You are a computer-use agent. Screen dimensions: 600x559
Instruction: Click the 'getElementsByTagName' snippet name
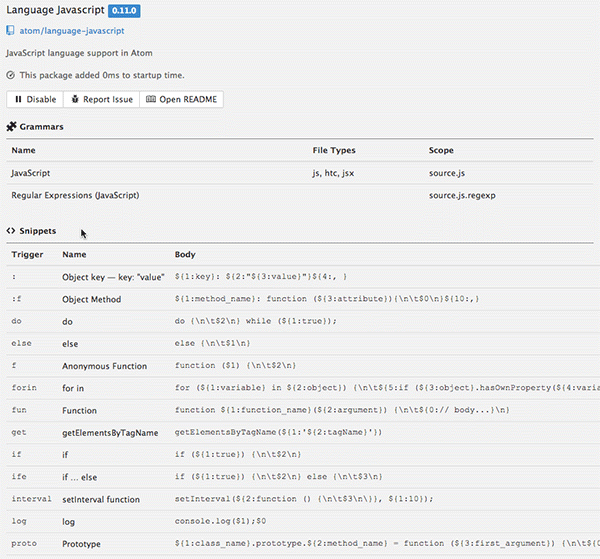(x=110, y=433)
